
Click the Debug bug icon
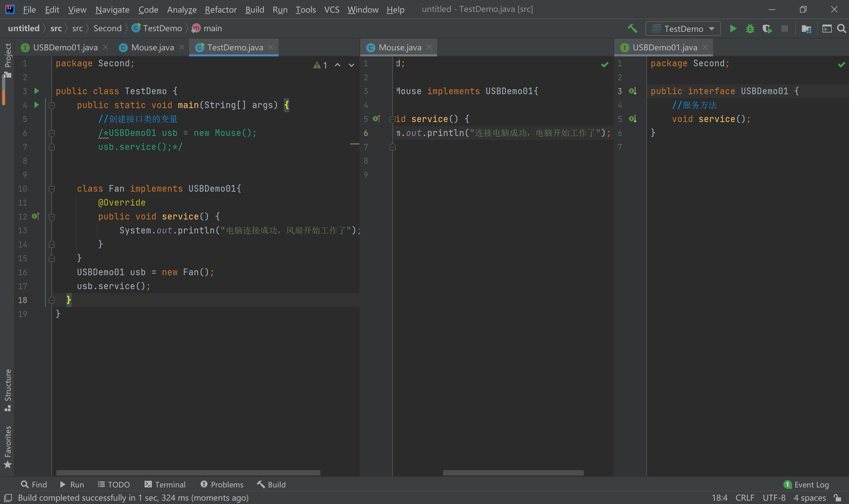point(750,29)
